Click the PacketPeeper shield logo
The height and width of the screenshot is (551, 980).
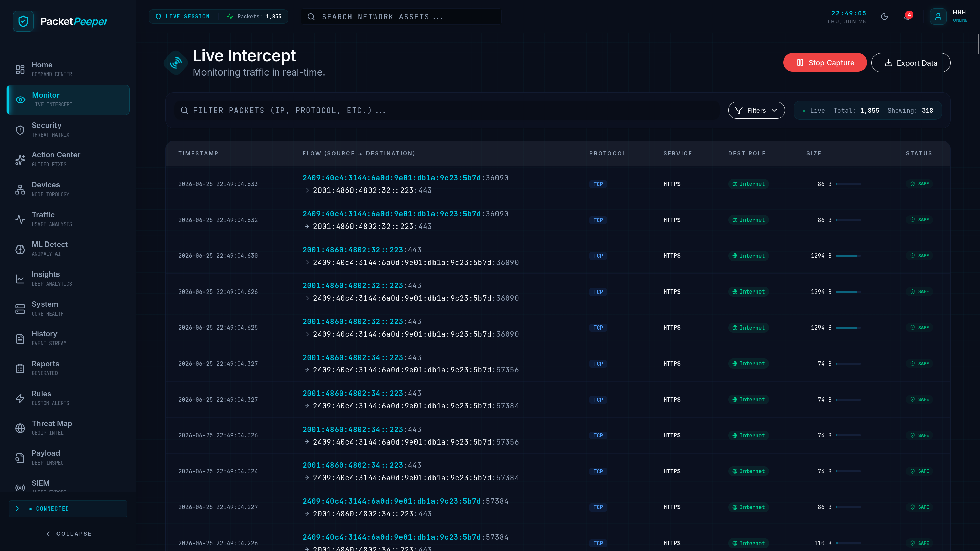pos(23,21)
